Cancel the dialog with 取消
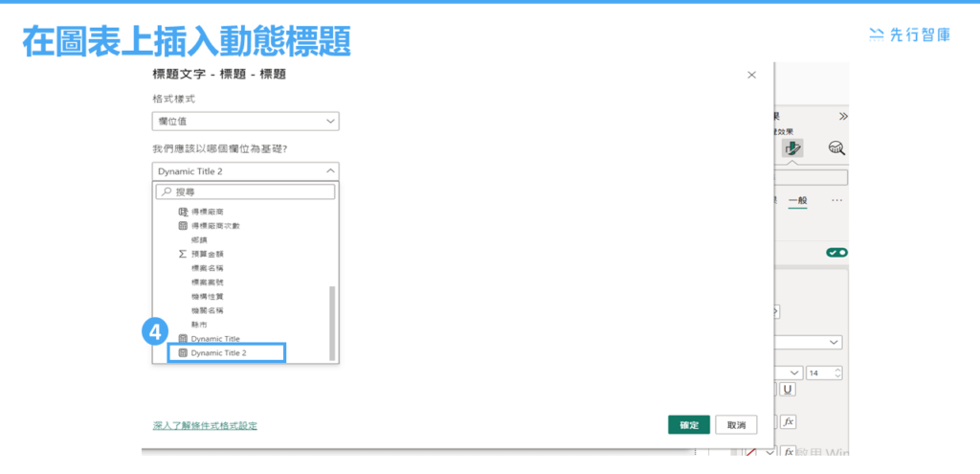 (736, 424)
